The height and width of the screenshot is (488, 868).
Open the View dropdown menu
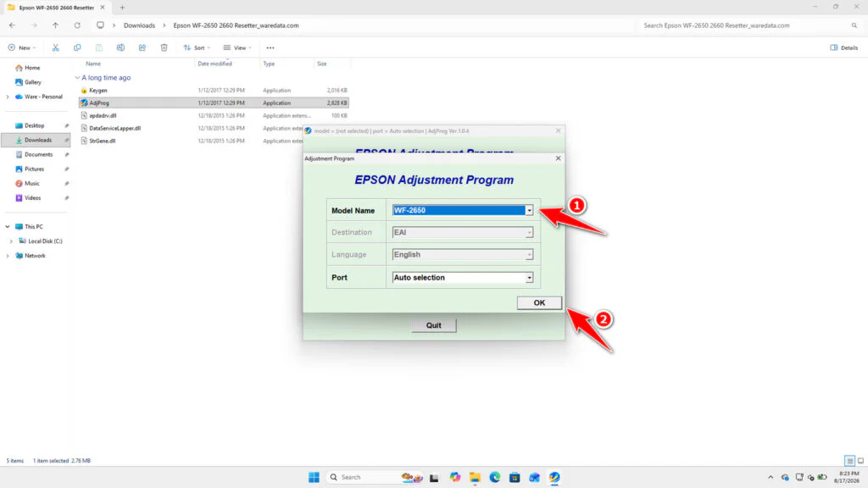click(x=237, y=47)
